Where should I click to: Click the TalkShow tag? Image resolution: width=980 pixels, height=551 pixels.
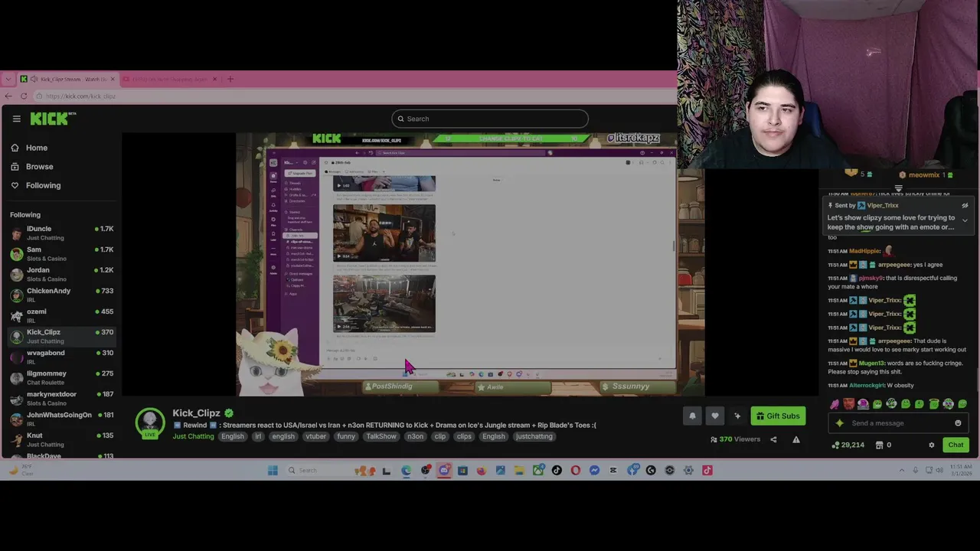(381, 436)
